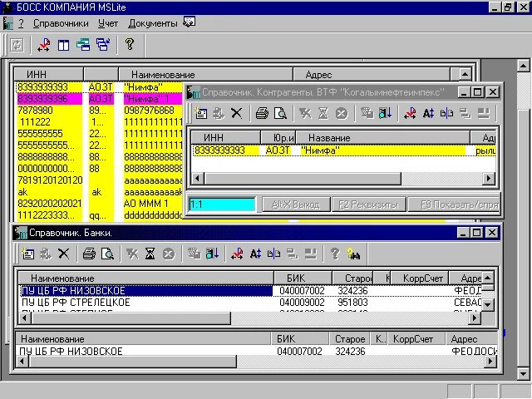This screenshot has height=399, width=532.
Task: Click the signed-document icon in menu bar
Action: 189,22
